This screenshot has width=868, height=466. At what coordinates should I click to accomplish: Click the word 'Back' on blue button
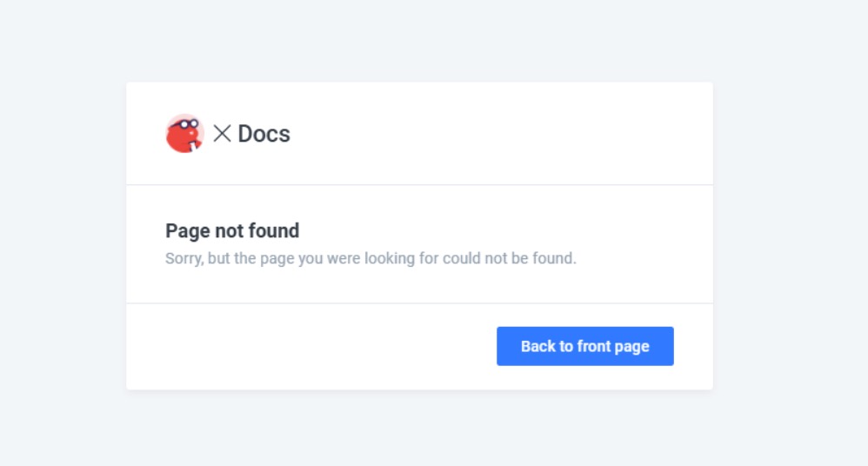click(538, 346)
